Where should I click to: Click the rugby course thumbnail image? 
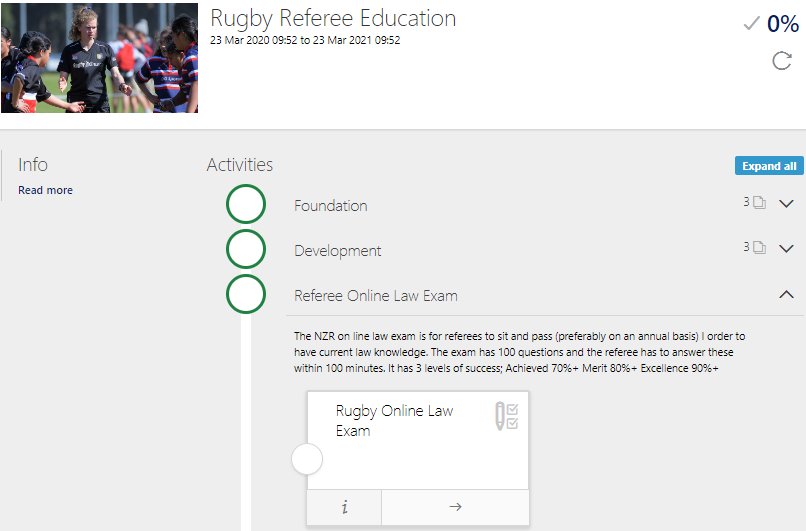[x=99, y=57]
